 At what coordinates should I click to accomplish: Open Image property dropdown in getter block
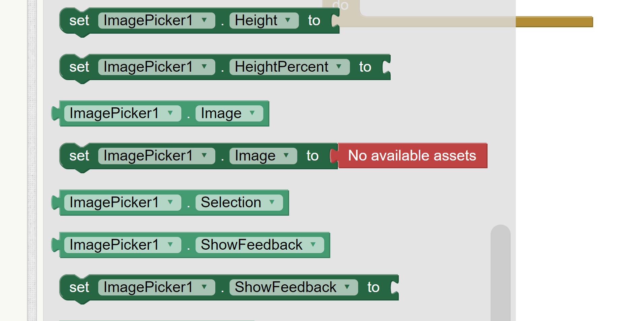coord(229,113)
